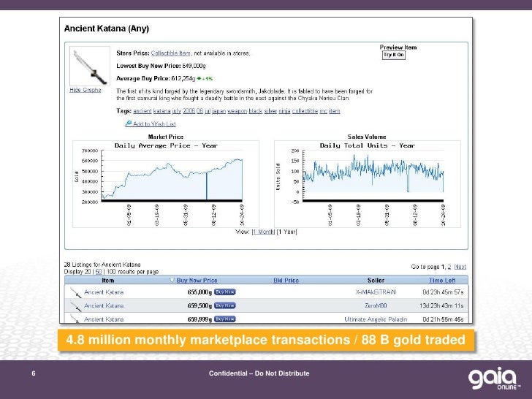
Task: Click the Gaia Online logo
Action: 494,378
